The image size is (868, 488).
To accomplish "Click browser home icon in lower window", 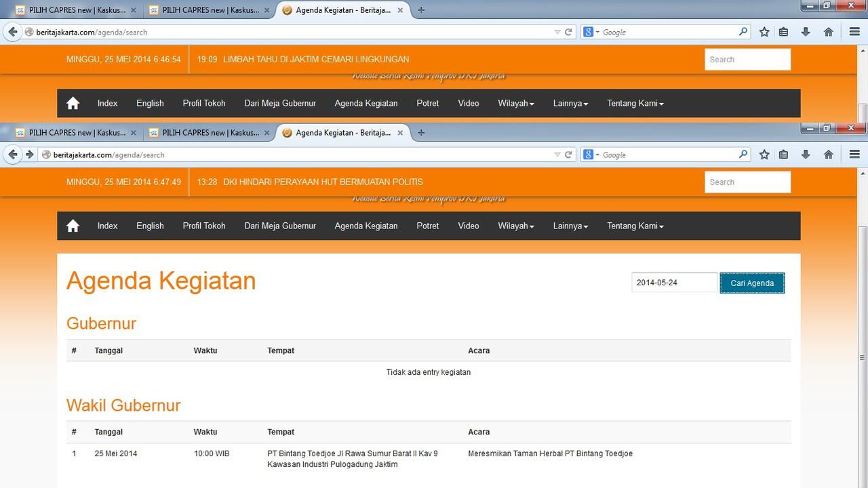I will pyautogui.click(x=828, y=155).
